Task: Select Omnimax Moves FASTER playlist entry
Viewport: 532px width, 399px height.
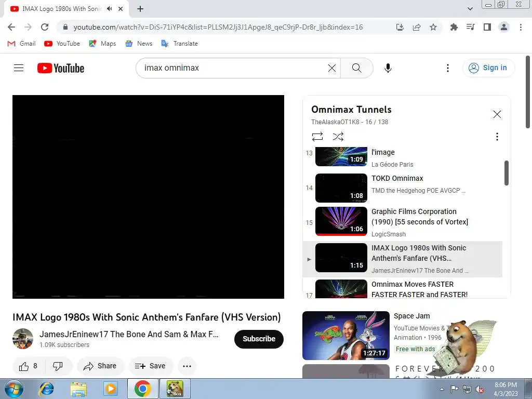Action: point(403,289)
